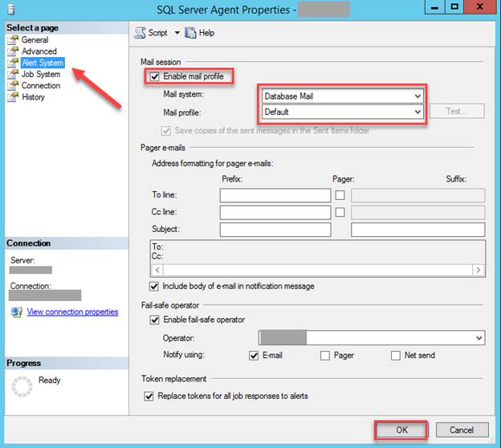Enable Net send notify option

coord(396,356)
